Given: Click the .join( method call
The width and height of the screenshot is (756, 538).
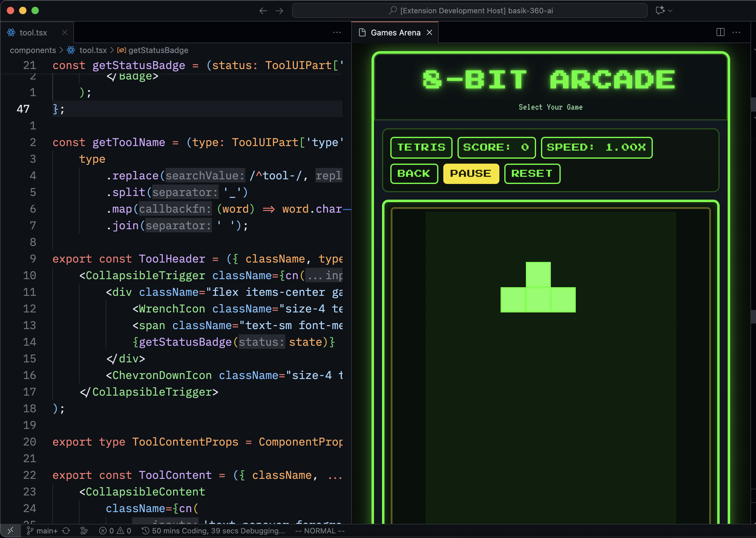Looking at the screenshot, I should click(x=125, y=226).
